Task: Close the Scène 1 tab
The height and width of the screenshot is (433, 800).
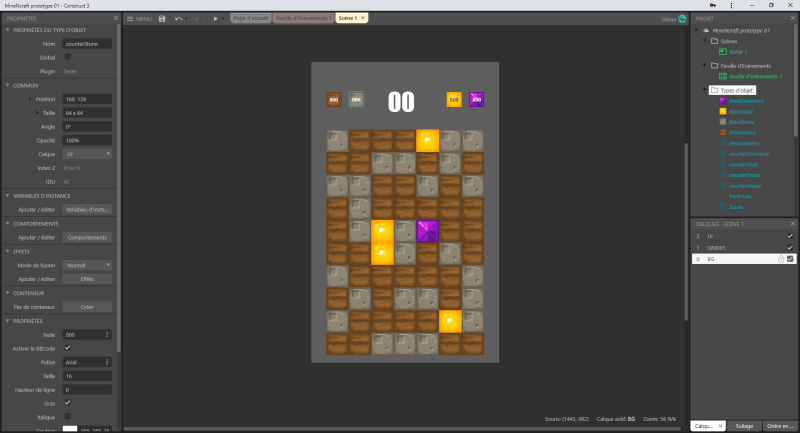Action: (363, 18)
